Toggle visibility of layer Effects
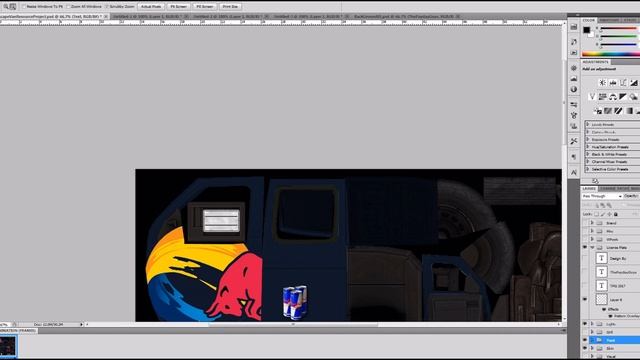640x360 pixels. 604,309
